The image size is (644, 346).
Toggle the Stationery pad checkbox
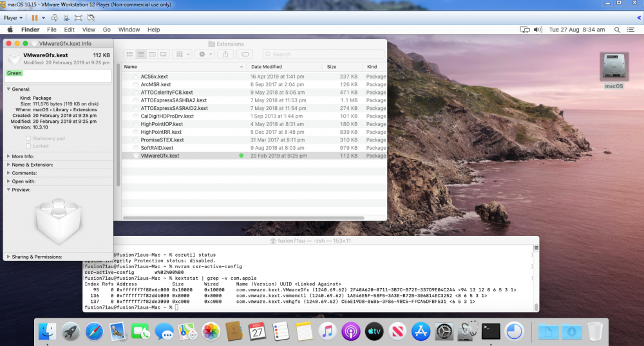coord(28,138)
